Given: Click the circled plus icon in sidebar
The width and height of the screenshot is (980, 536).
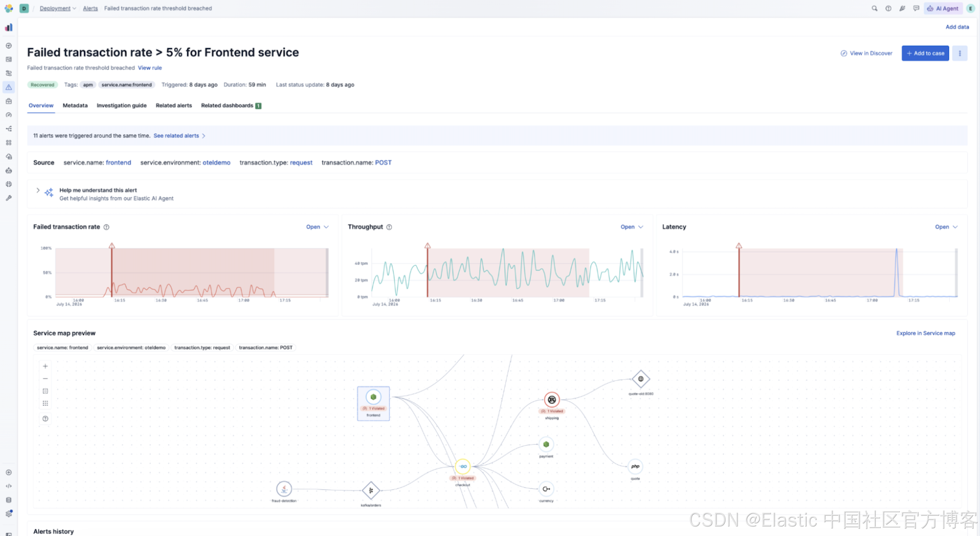Looking at the screenshot, I should 9,472.
